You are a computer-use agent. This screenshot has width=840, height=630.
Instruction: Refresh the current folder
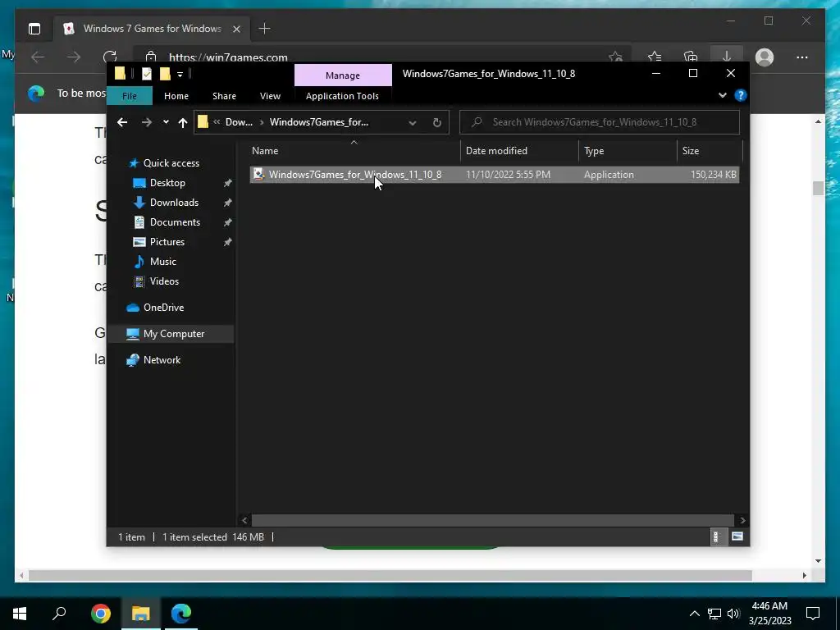(x=437, y=123)
